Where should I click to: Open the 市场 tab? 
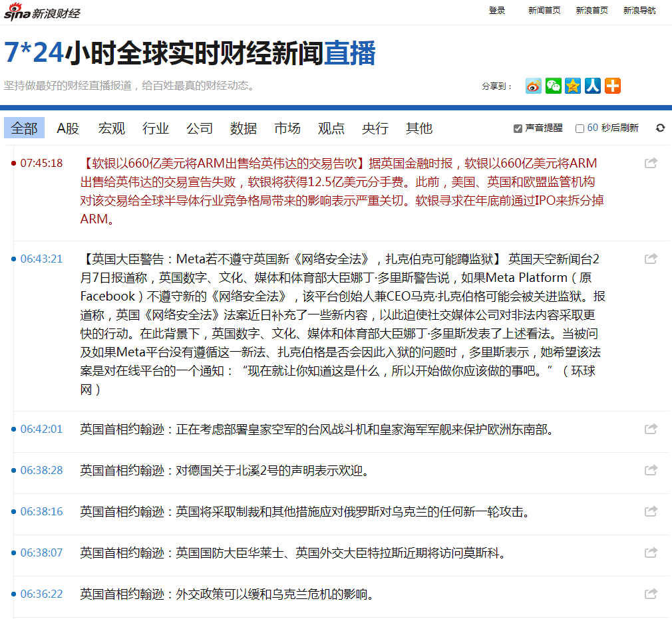point(287,128)
